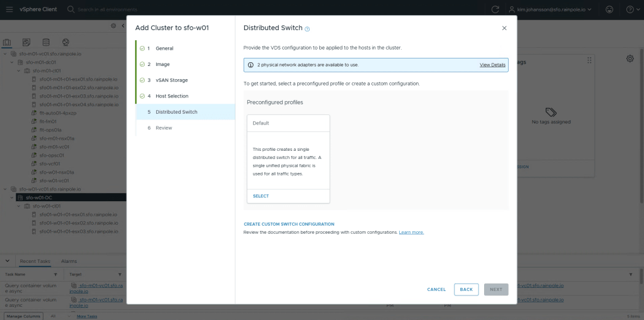Go to wizard step 4 Host Selection
Viewport: 644px width, 320px height.
pyautogui.click(x=171, y=96)
